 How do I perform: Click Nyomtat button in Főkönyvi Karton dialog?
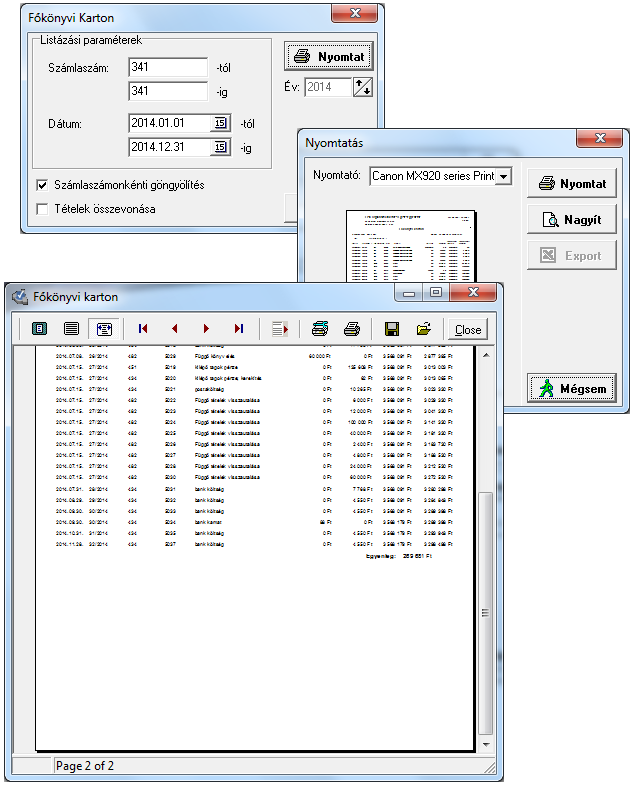click(329, 56)
